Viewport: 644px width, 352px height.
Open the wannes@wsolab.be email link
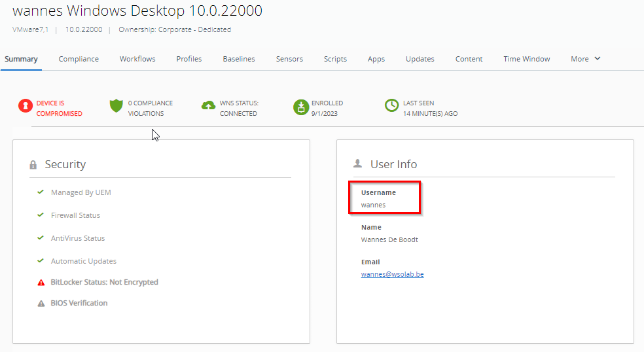(x=392, y=274)
